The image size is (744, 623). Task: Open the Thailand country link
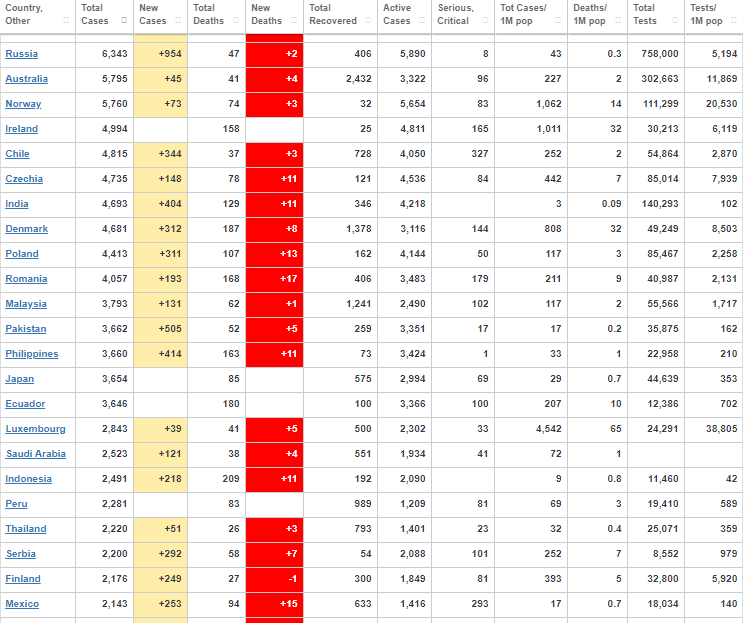click(x=26, y=529)
